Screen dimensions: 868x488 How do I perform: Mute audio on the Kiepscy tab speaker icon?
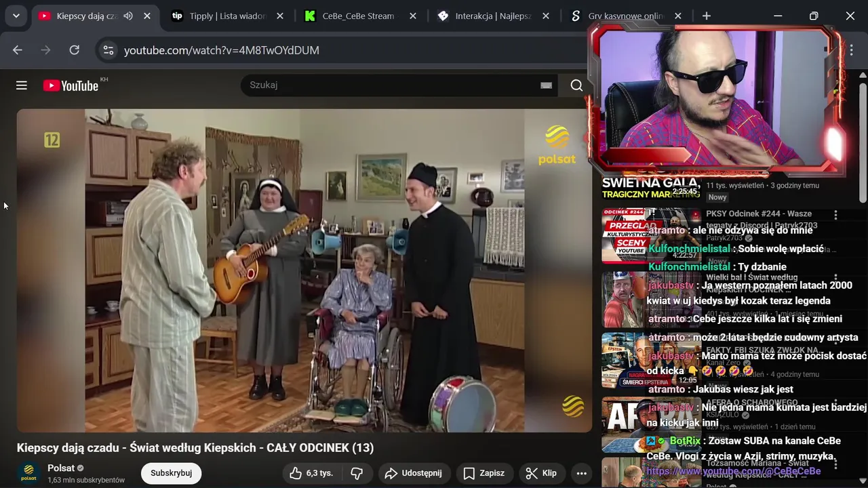(x=128, y=16)
